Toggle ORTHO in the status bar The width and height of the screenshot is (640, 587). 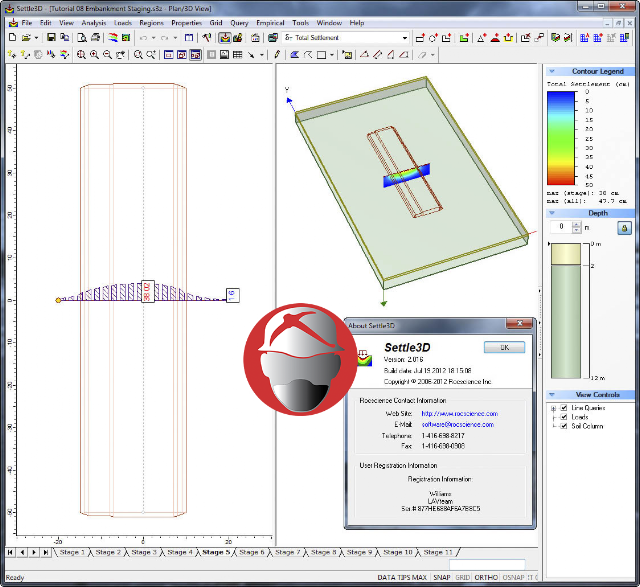pyautogui.click(x=486, y=577)
